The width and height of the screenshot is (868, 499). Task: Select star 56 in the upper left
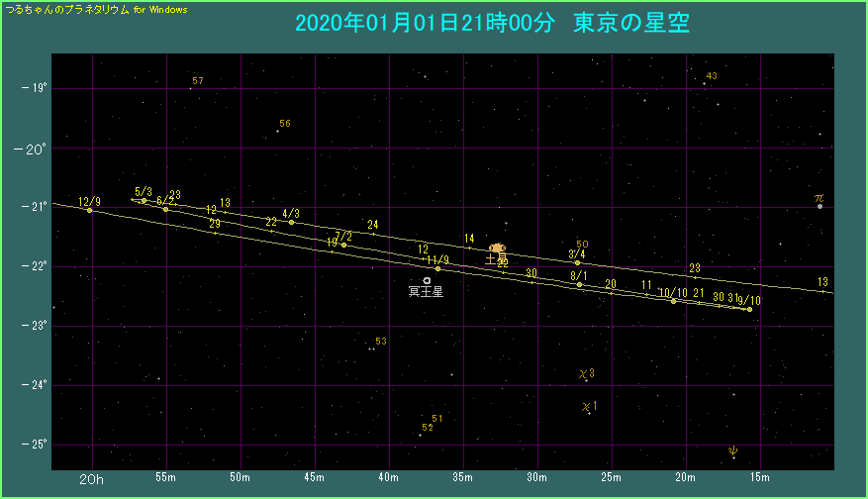[277, 131]
